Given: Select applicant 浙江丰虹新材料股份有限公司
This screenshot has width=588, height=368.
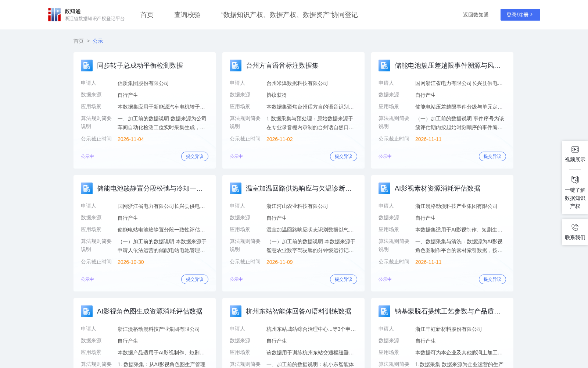Looking at the screenshot, I should [449, 329].
